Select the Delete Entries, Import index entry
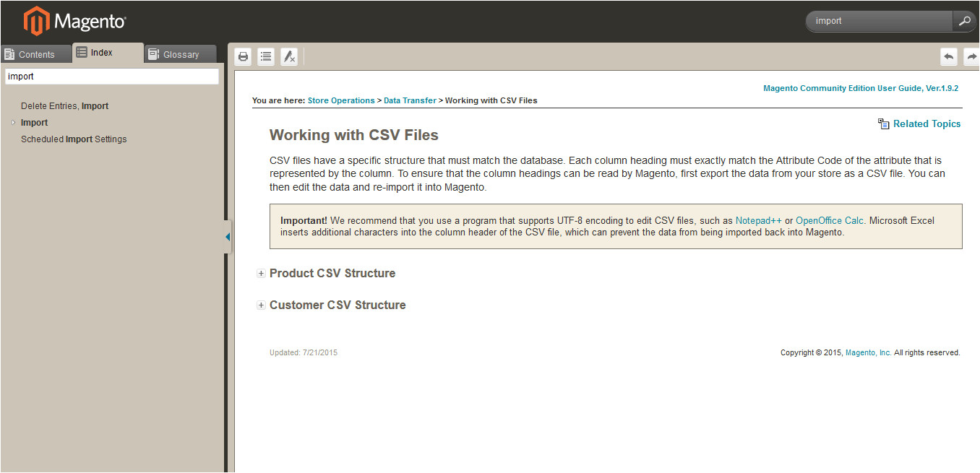This screenshot has width=980, height=473. point(64,106)
